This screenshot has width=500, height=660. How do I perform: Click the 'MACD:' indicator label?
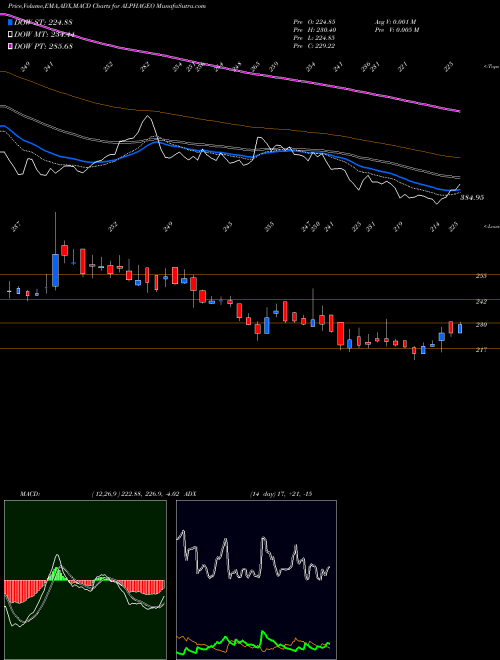(x=30, y=494)
